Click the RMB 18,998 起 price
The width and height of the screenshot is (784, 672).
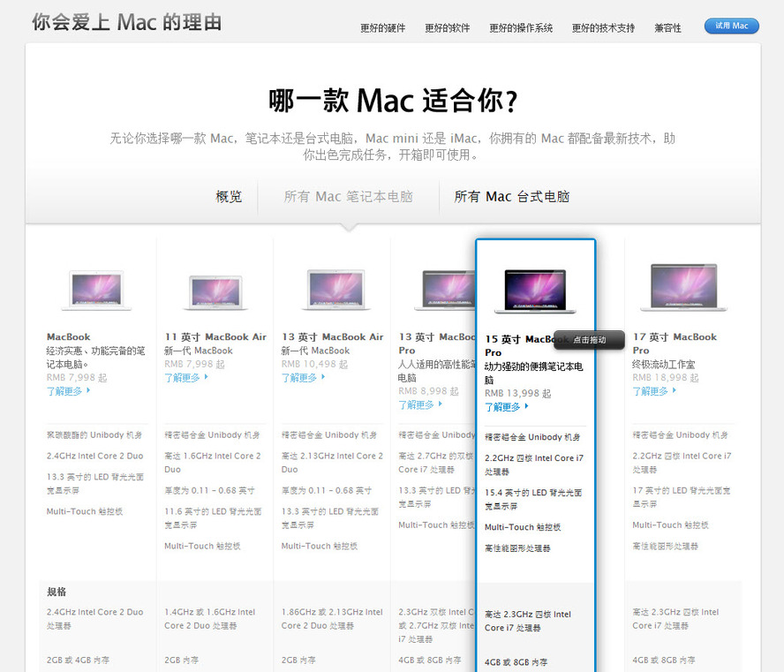point(666,377)
